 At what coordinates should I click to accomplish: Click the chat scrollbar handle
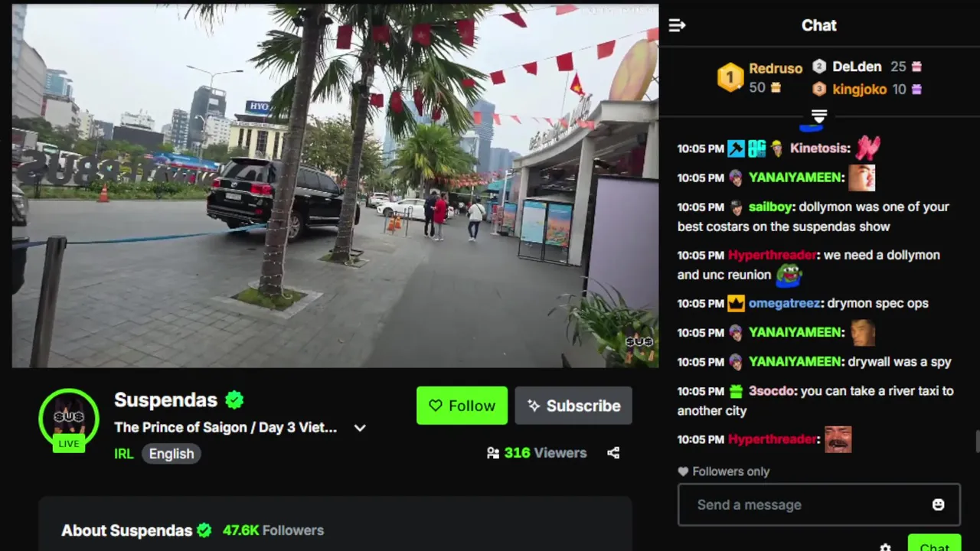coord(977,442)
